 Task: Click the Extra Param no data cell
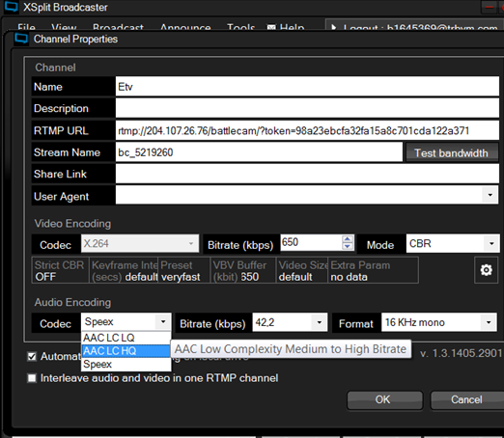tap(373, 270)
